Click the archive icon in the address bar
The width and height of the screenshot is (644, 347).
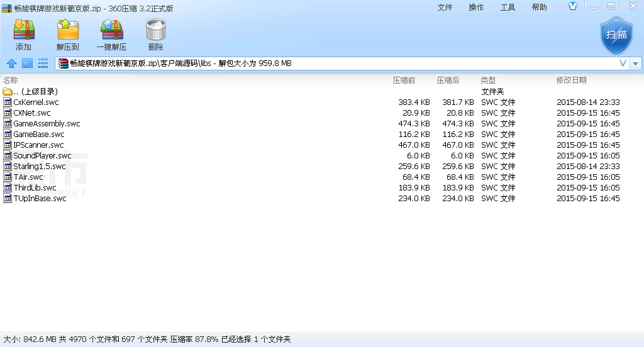64,63
